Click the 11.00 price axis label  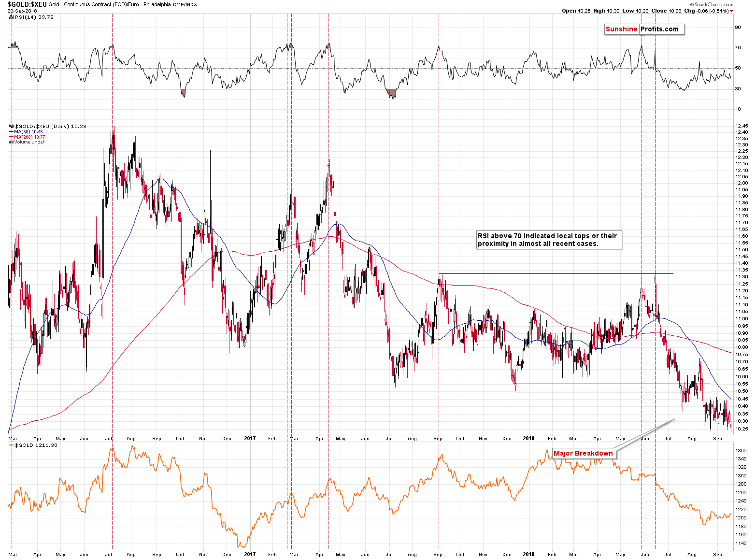click(x=741, y=319)
